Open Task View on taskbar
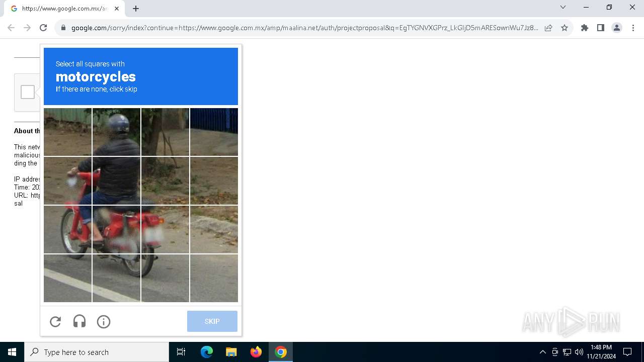The height and width of the screenshot is (362, 644). click(181, 352)
